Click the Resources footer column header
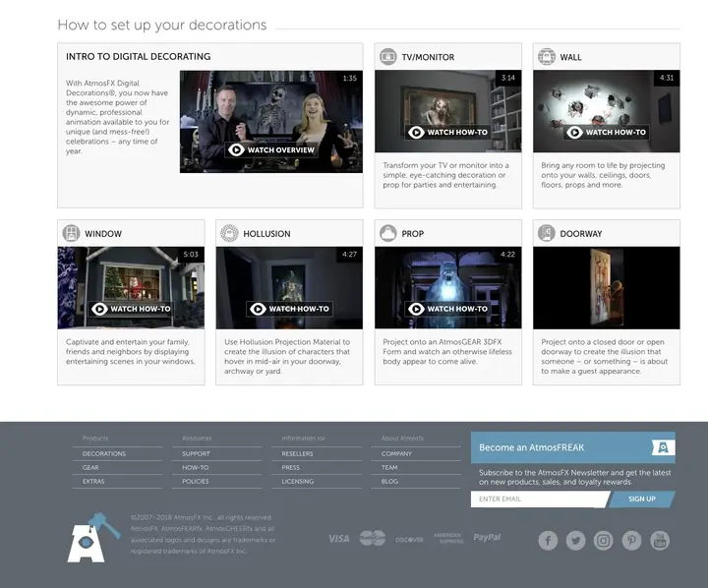 tap(197, 439)
